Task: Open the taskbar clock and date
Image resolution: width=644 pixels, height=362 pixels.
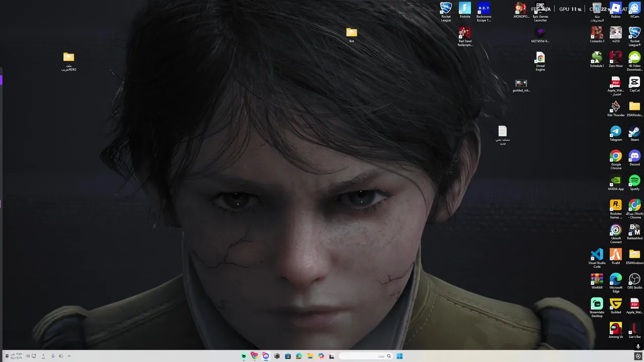Action: (16, 356)
